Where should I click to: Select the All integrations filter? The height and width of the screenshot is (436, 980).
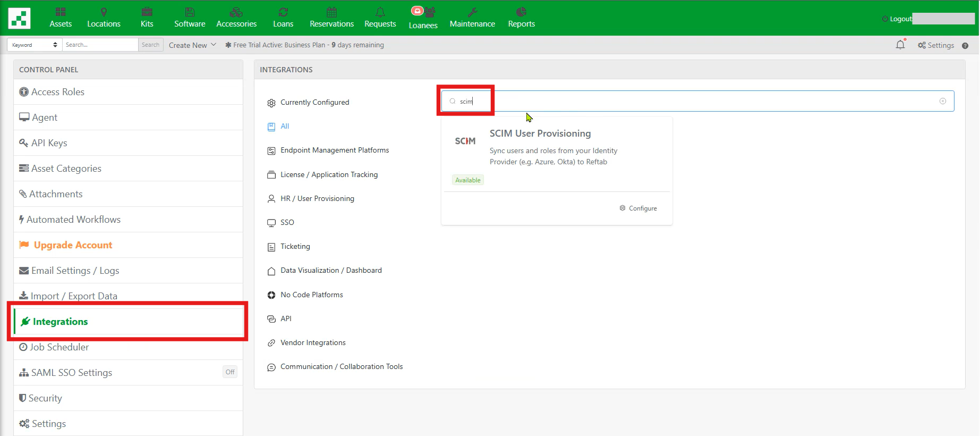[x=278, y=127]
